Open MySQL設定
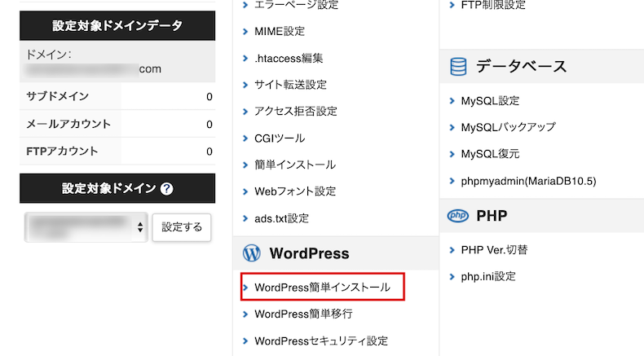 click(x=490, y=100)
